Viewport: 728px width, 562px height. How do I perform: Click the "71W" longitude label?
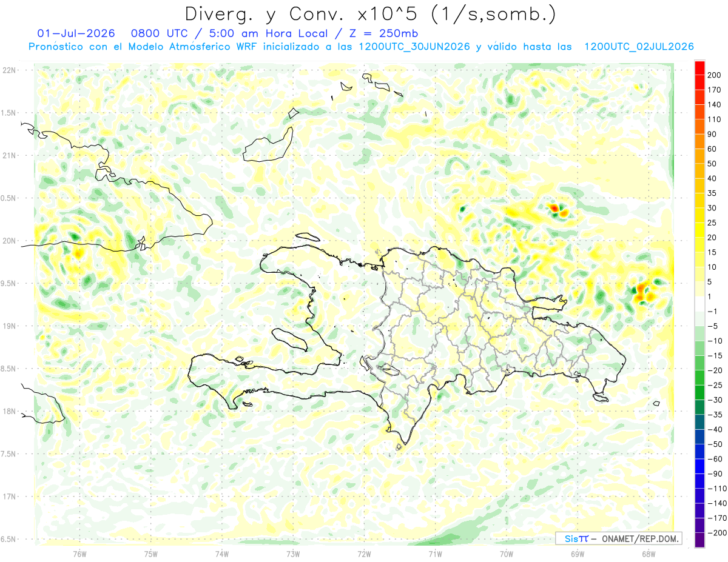click(435, 554)
